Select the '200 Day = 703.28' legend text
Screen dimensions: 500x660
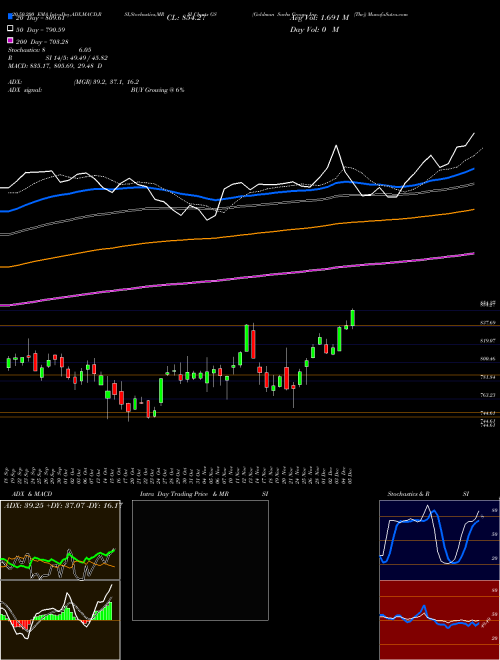[x=42, y=41]
